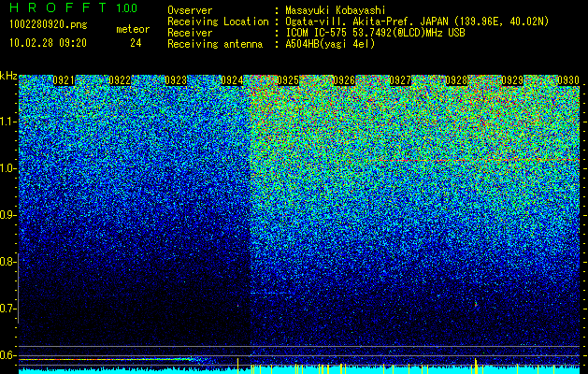Click the 0922 time marker
Viewport: 588px width, 374px height.
point(120,80)
